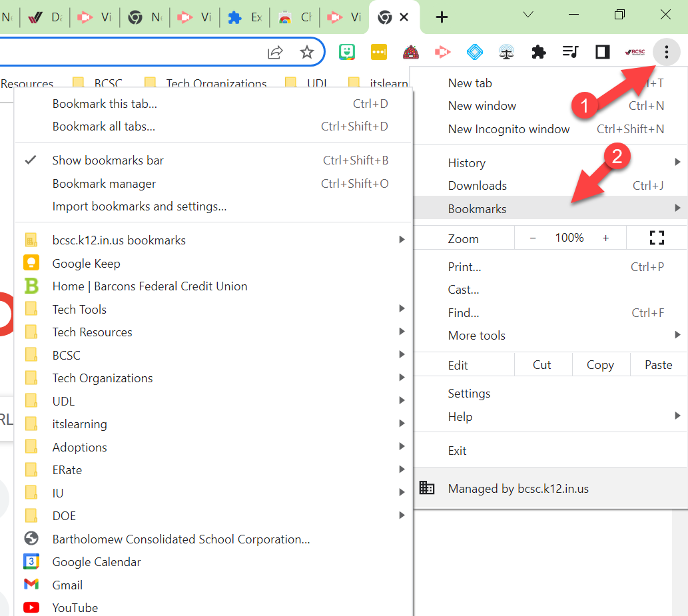Select New Incognito window
688x616 pixels.
551,129
